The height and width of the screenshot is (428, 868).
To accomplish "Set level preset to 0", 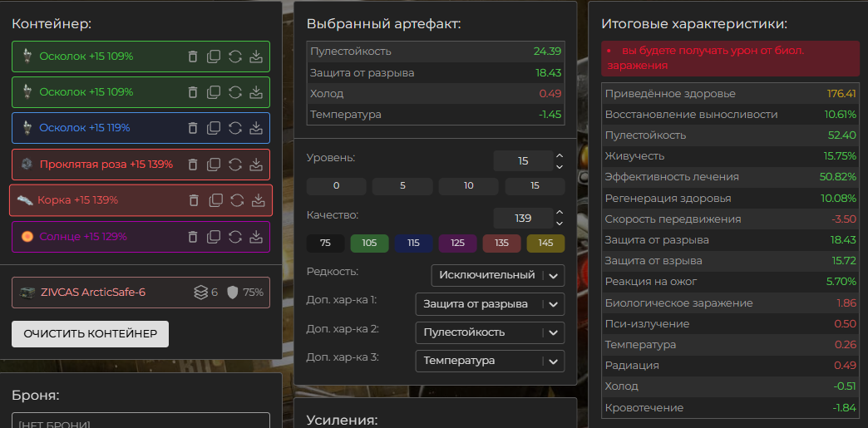I will 336,186.
